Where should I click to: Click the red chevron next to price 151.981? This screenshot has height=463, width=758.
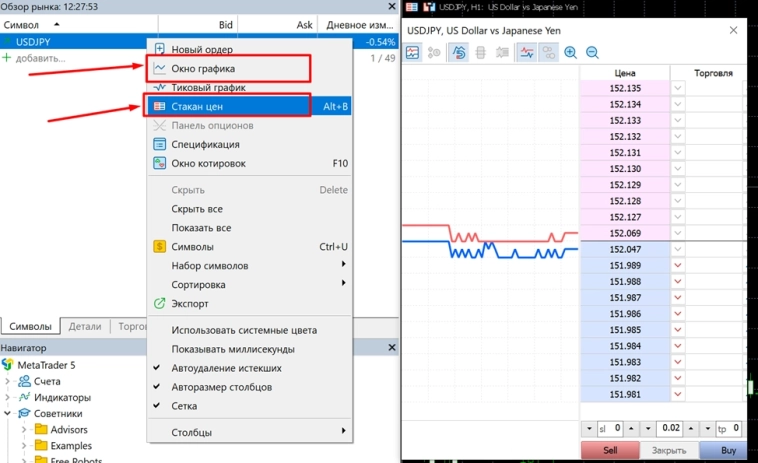point(678,394)
